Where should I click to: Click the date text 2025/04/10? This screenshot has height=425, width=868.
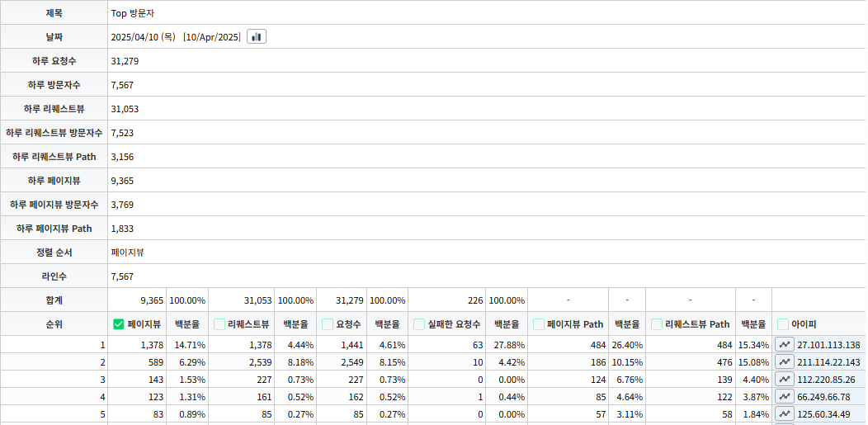coord(134,37)
